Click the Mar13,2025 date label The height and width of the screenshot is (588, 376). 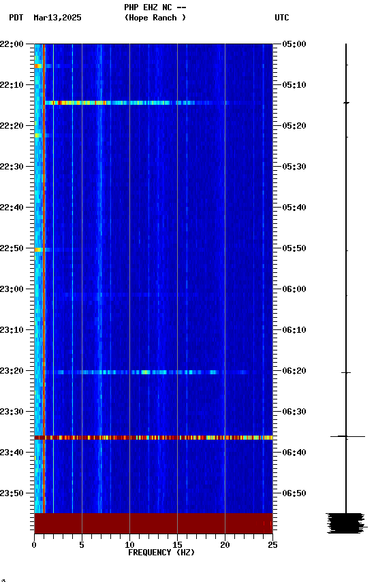click(57, 18)
